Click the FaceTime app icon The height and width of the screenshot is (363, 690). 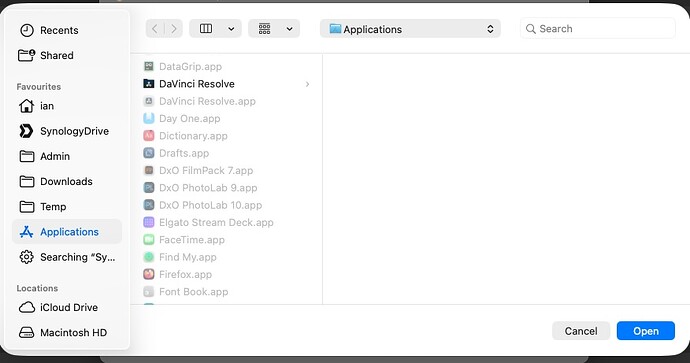(149, 240)
